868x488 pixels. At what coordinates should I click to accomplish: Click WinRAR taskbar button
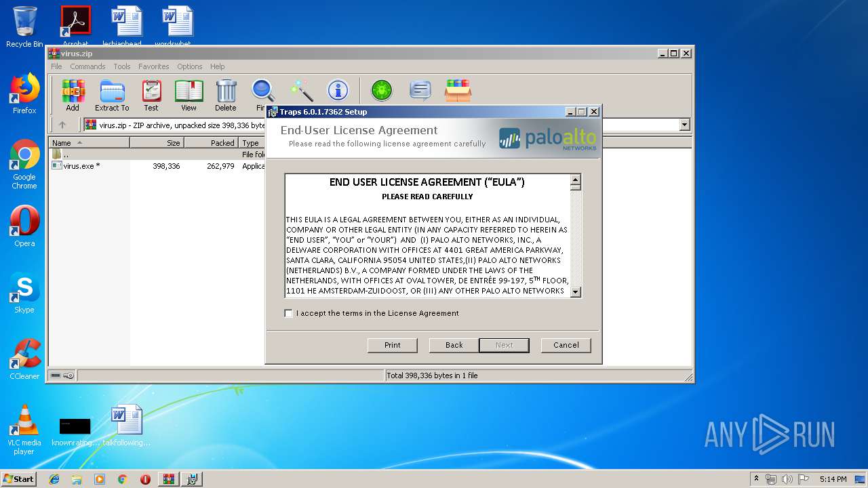169,479
